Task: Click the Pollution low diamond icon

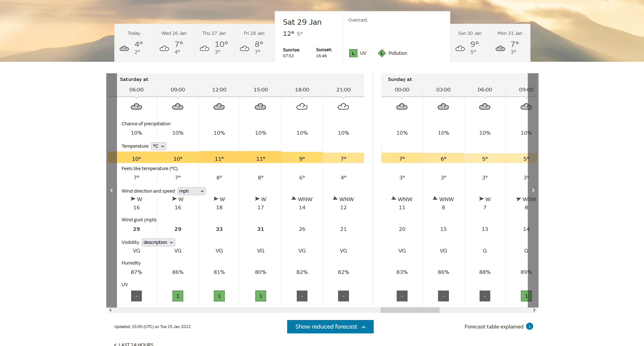Action: (382, 53)
